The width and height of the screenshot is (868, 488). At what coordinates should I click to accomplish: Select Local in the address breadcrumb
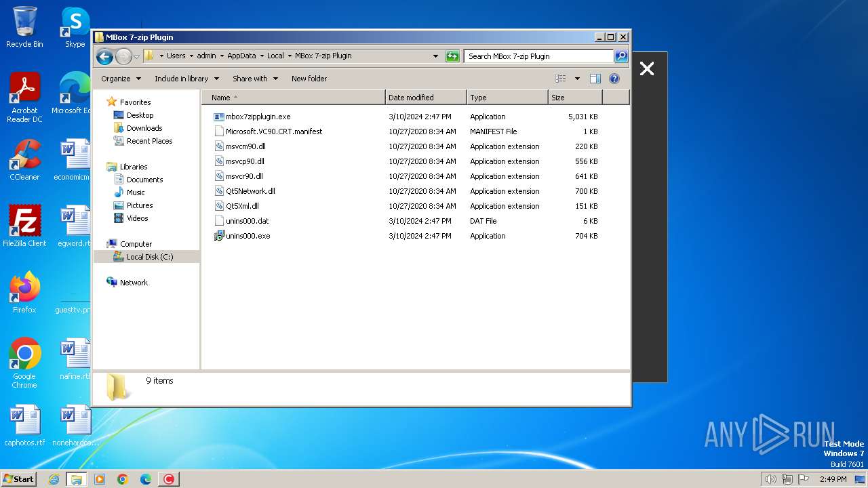(275, 56)
